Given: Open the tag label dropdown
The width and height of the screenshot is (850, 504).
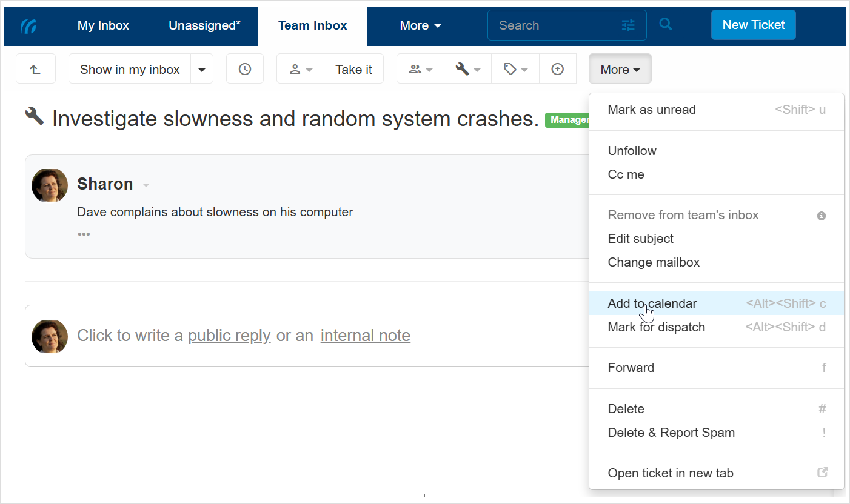Looking at the screenshot, I should [x=515, y=69].
